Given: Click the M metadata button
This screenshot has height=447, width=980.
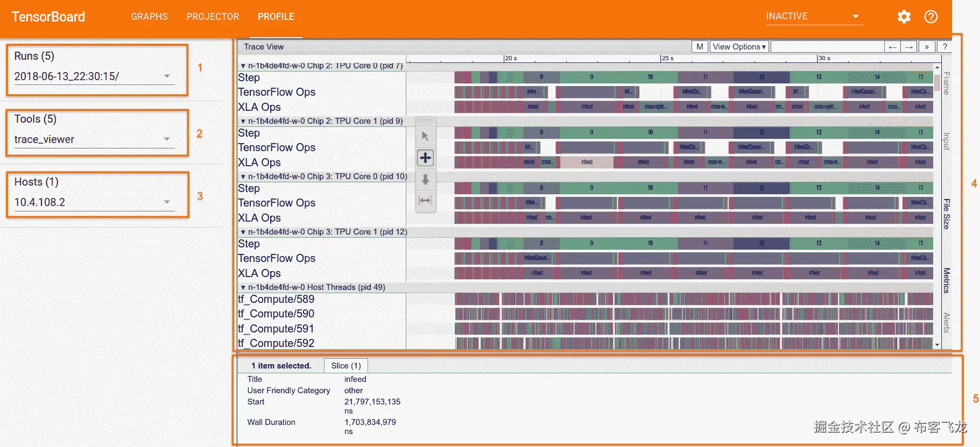Looking at the screenshot, I should click(x=700, y=47).
